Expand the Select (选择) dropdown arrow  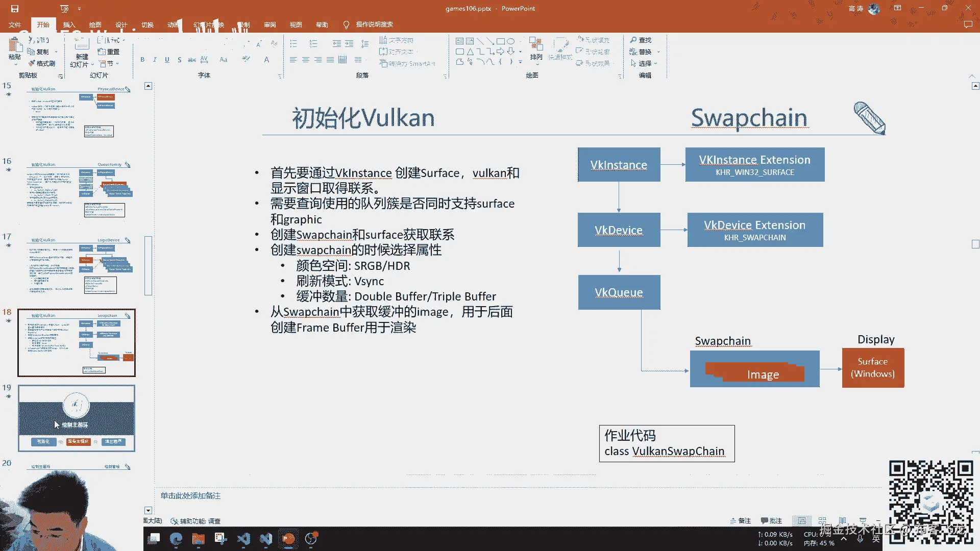(655, 63)
